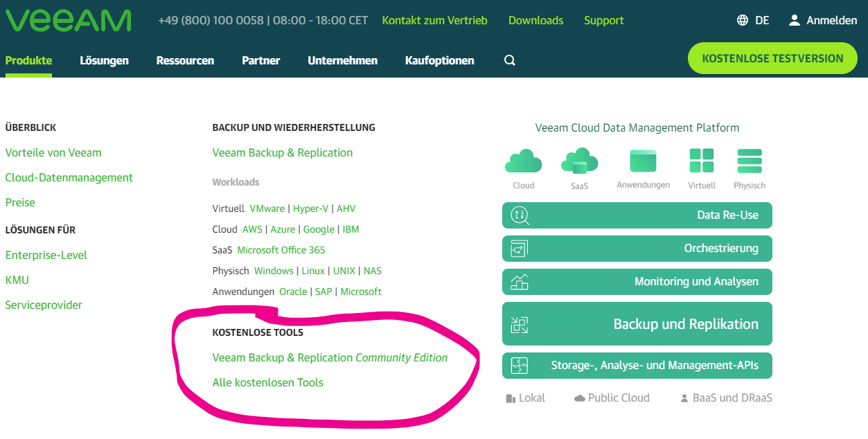Open Veeam Backup & Replication product link
Screen dimensions: 868x439
pyautogui.click(x=283, y=152)
